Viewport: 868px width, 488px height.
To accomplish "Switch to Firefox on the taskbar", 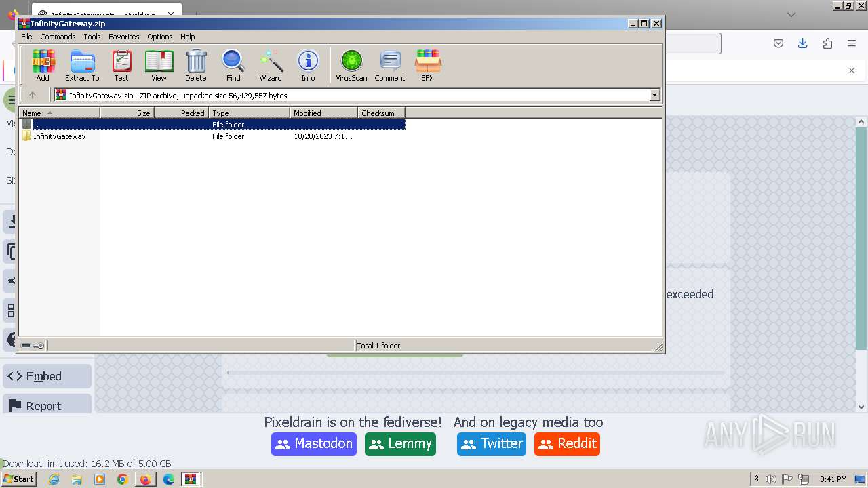I will 145,479.
